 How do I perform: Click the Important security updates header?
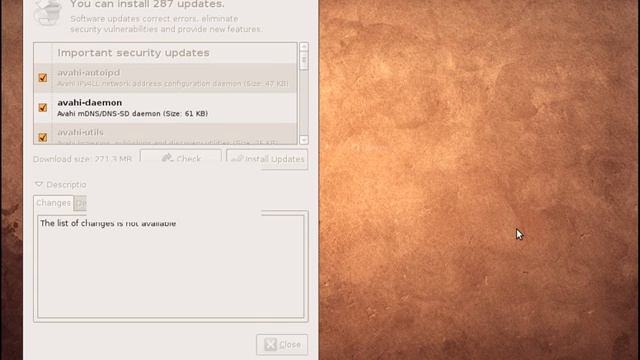point(133,53)
